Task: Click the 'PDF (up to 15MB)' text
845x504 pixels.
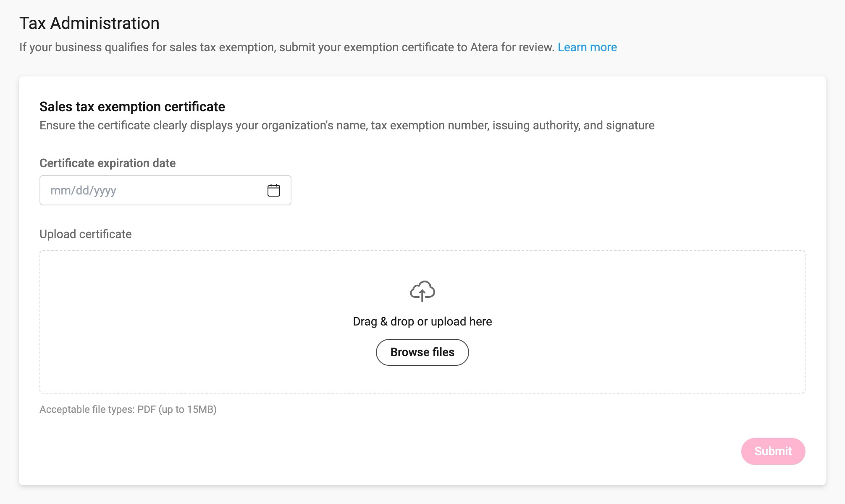Action: coord(177,409)
